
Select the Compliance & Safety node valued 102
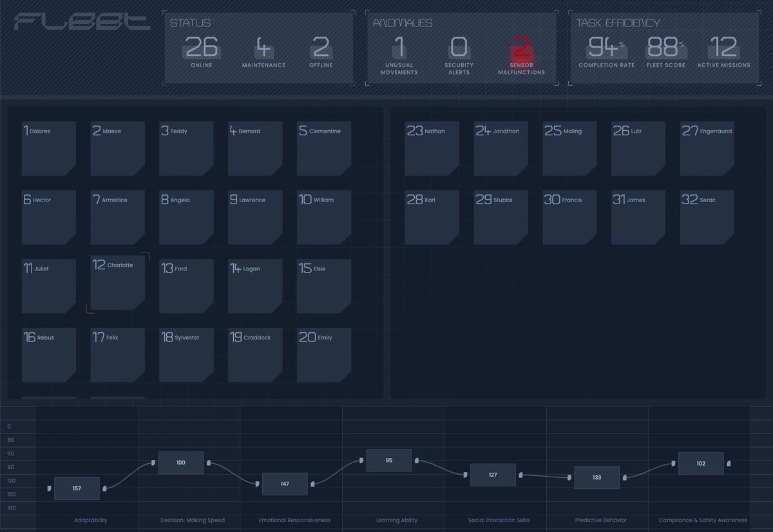point(701,463)
